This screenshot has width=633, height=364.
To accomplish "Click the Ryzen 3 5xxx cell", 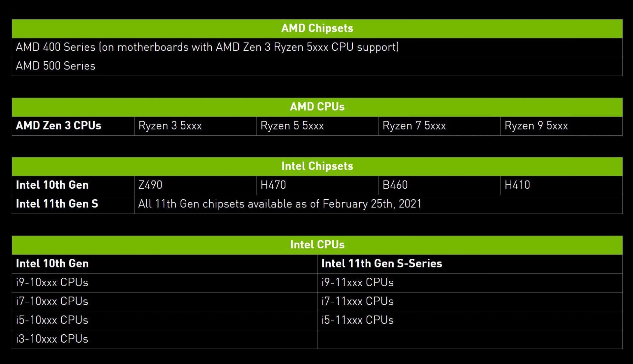I will (170, 126).
